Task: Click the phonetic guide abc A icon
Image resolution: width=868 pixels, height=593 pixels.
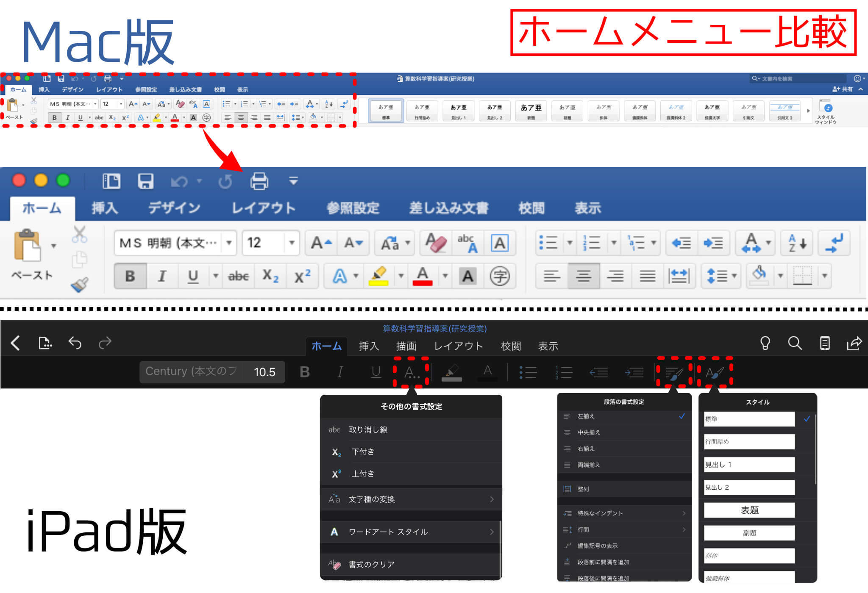Action: coord(467,243)
